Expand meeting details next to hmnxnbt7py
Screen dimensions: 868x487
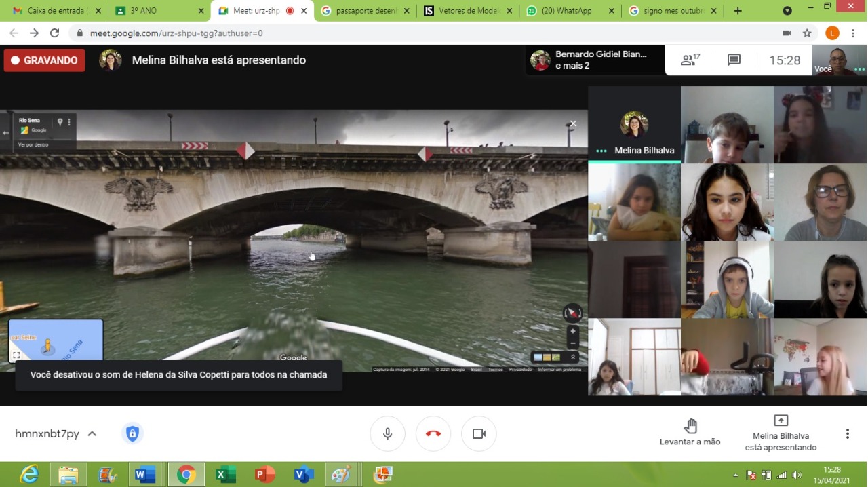pyautogui.click(x=92, y=433)
